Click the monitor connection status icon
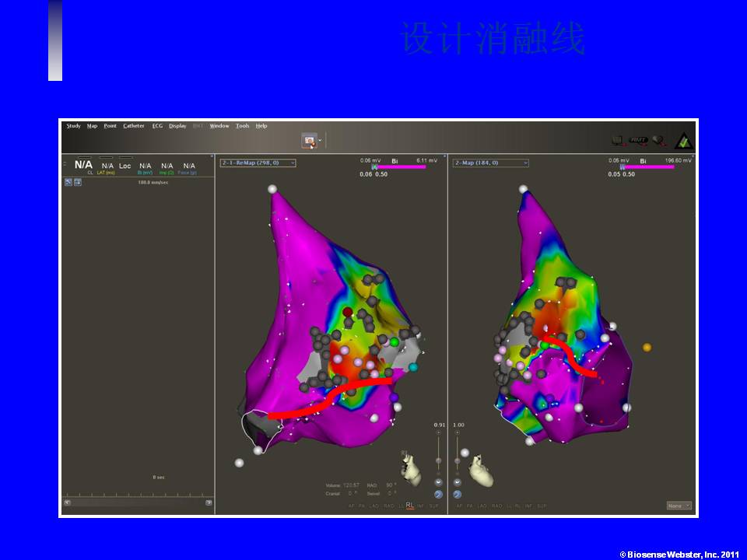Image resolution: width=747 pixels, height=560 pixels. pos(617,141)
